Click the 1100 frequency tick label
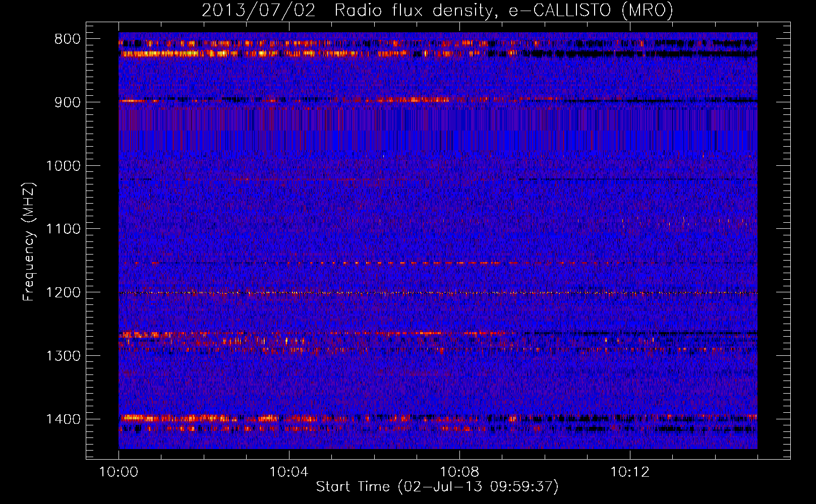This screenshot has width=816, height=504. [x=63, y=229]
